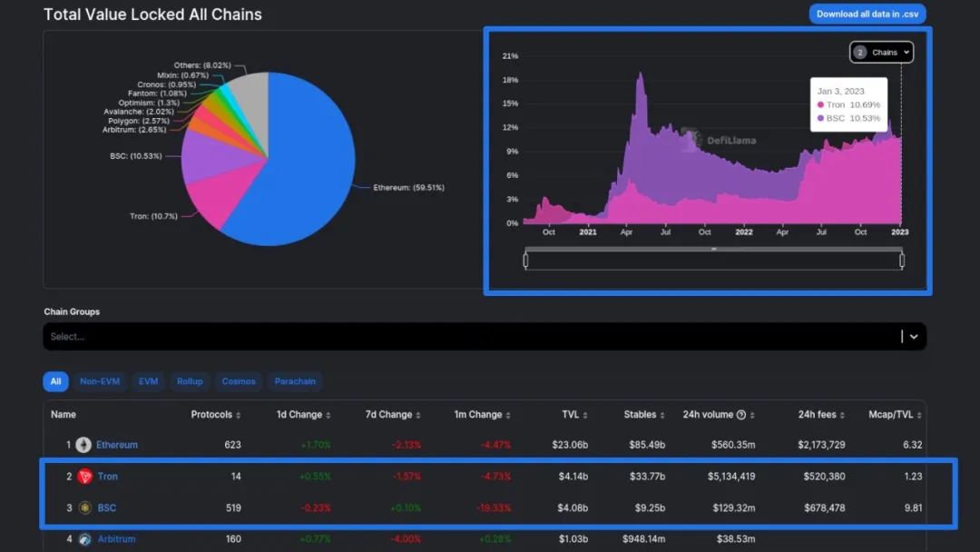
Task: Select the Cosmos filter tab
Action: 239,381
